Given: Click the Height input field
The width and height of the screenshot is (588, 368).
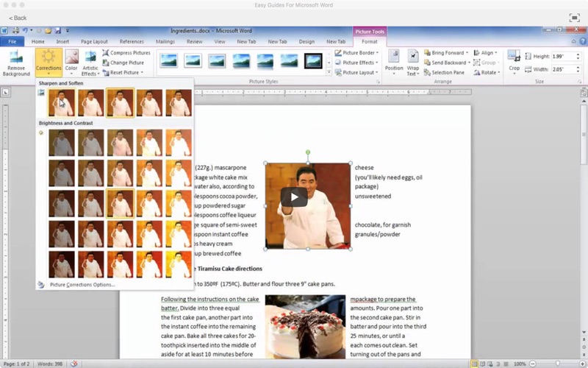Looking at the screenshot, I should pos(563,57).
